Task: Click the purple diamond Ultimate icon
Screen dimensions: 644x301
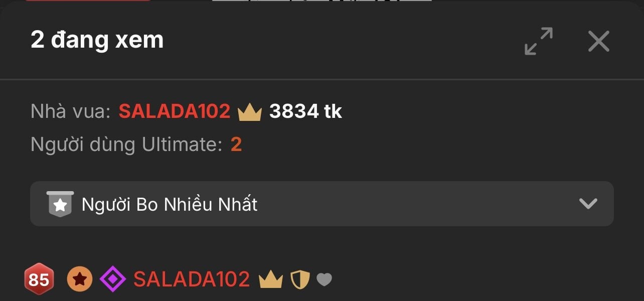Action: pos(113,279)
